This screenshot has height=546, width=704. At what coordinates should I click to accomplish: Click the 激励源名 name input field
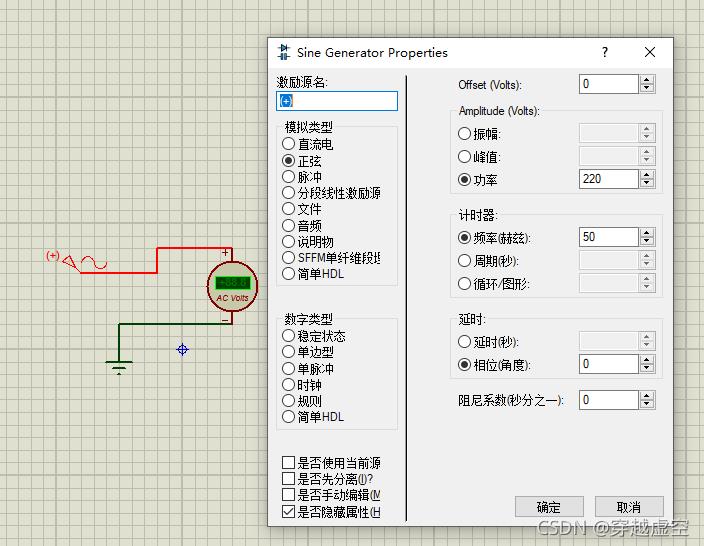[337, 101]
